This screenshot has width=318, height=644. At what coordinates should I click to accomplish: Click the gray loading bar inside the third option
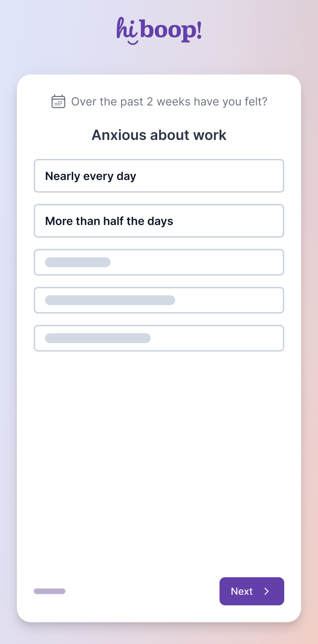click(x=77, y=262)
